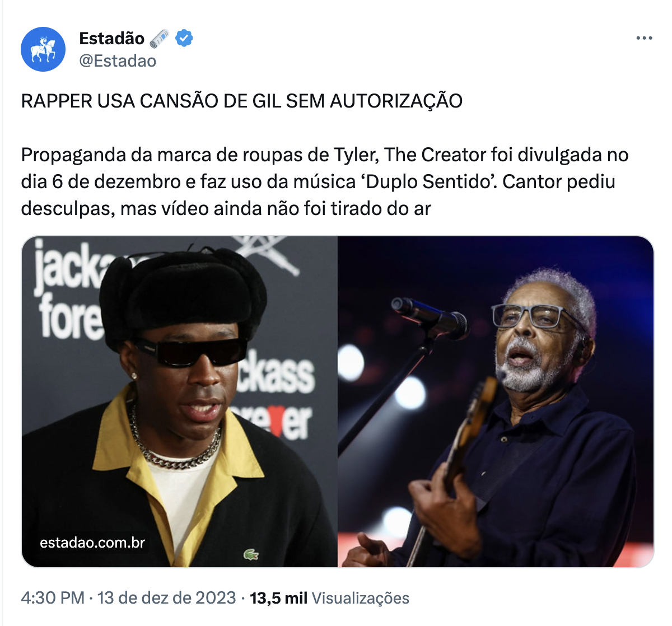Click the word Visualizações

360,598
